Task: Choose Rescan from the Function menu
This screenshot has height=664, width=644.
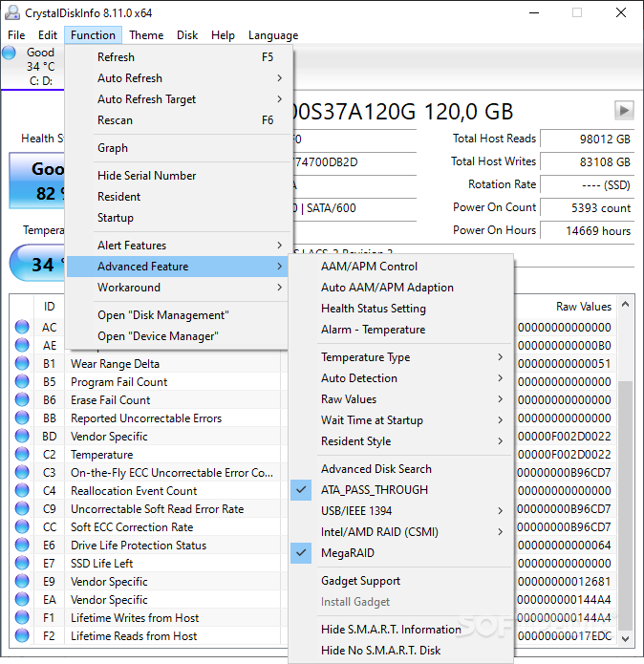Action: (178, 120)
